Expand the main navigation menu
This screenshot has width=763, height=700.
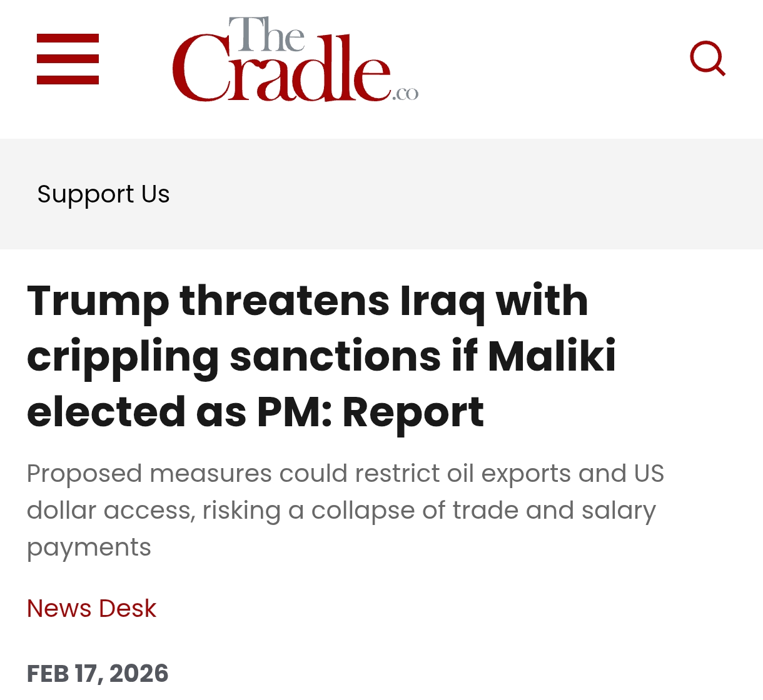click(68, 59)
